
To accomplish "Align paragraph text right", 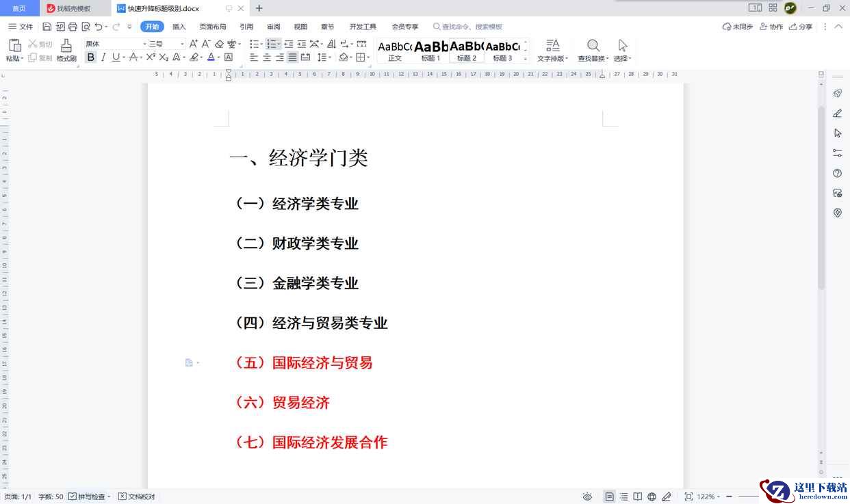I will coord(280,57).
